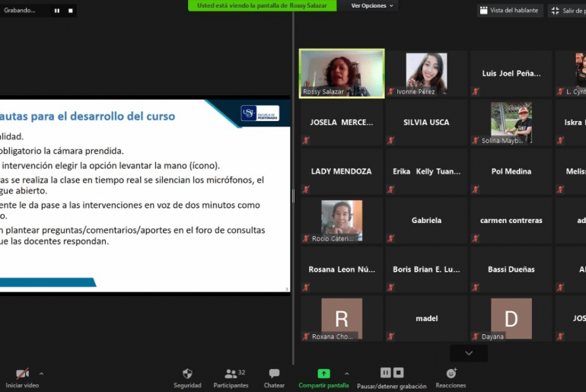Click the divider handle between slide and gallery
This screenshot has height=392, width=586.
tap(294, 196)
